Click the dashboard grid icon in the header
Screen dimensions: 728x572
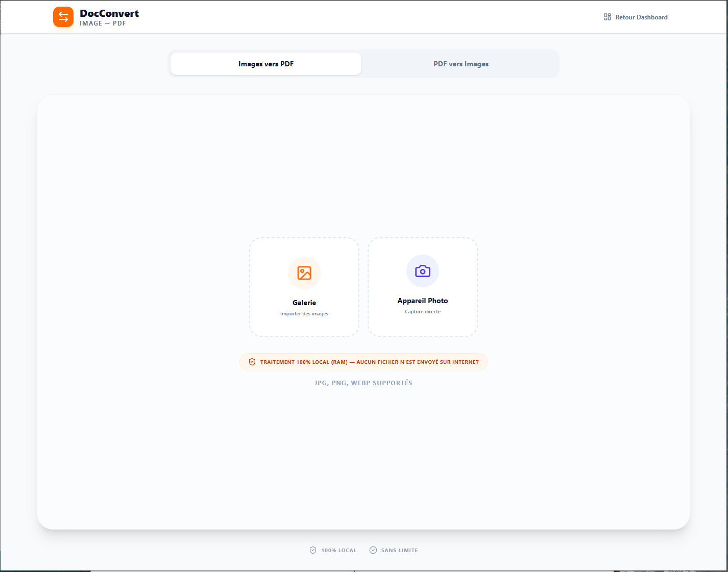[607, 16]
